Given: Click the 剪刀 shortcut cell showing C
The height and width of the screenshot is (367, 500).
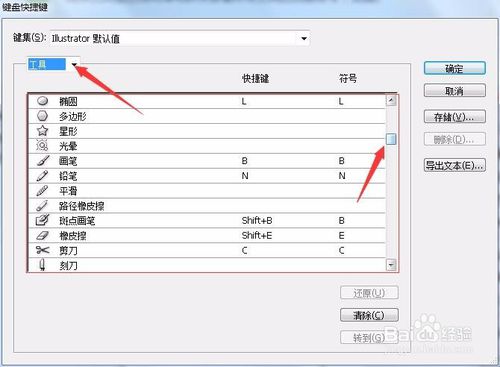Looking at the screenshot, I should (x=245, y=250).
